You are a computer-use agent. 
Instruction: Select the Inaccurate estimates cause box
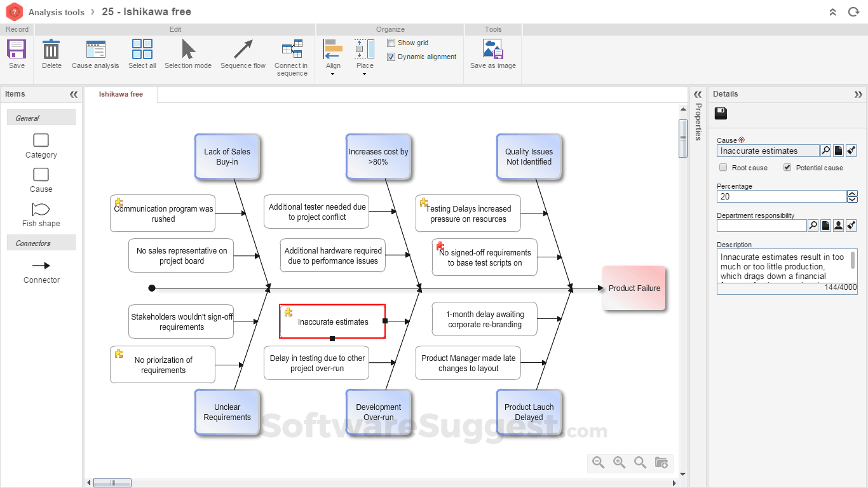point(333,322)
